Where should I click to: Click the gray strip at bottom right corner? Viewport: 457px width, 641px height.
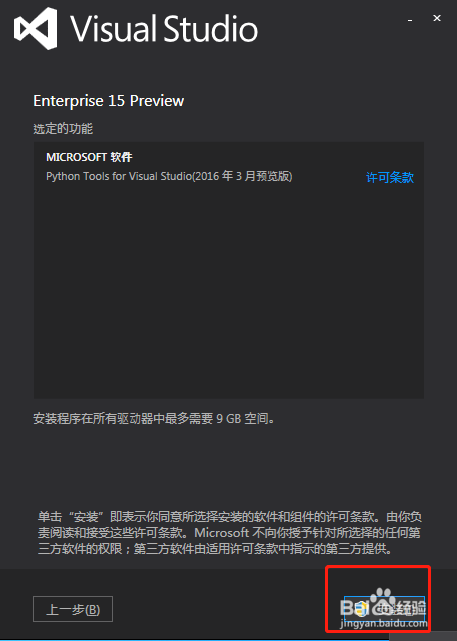pyautogui.click(x=423, y=637)
